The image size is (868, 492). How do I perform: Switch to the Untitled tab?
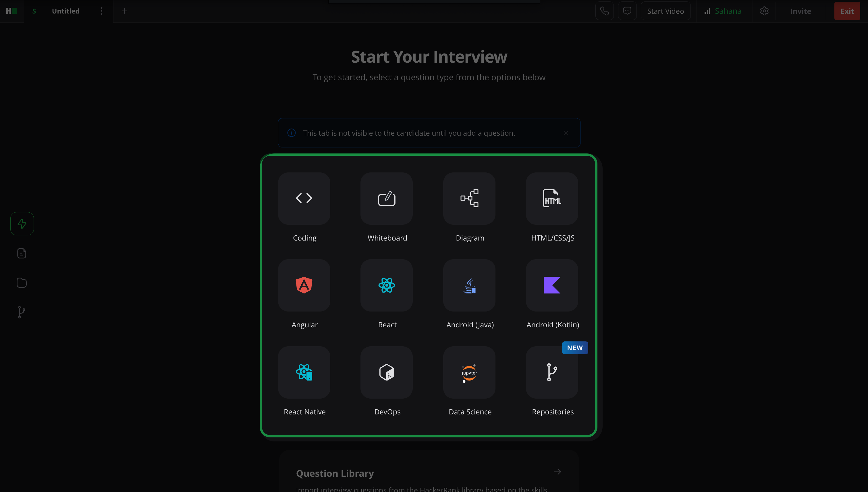(x=65, y=11)
